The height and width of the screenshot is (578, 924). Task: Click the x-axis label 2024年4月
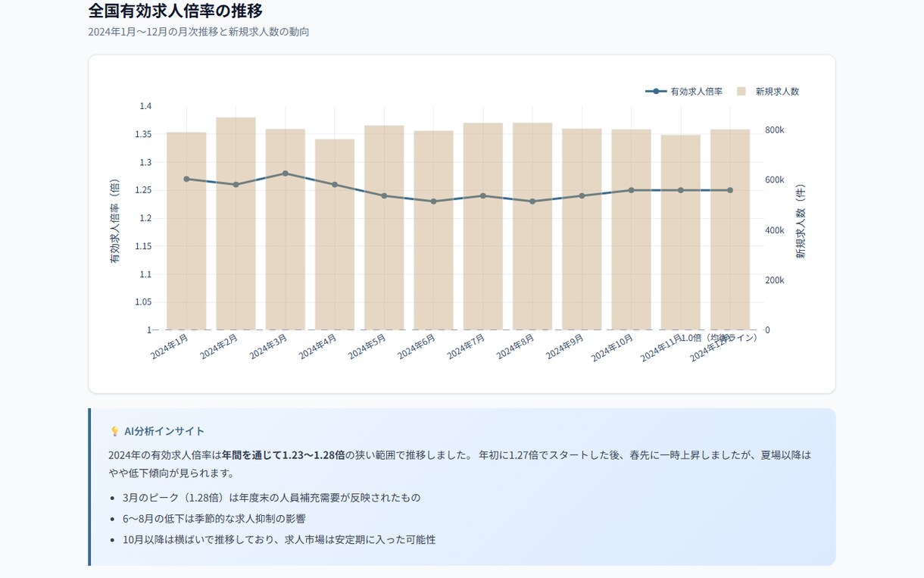click(x=318, y=347)
